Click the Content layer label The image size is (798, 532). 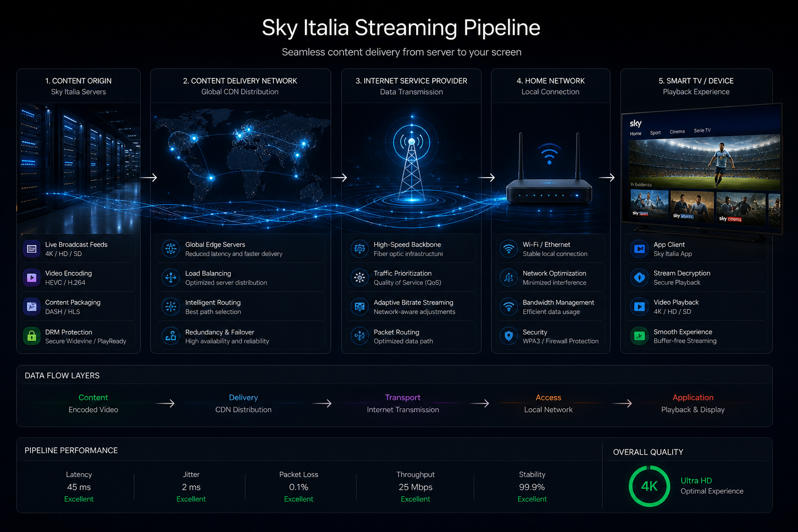93,397
